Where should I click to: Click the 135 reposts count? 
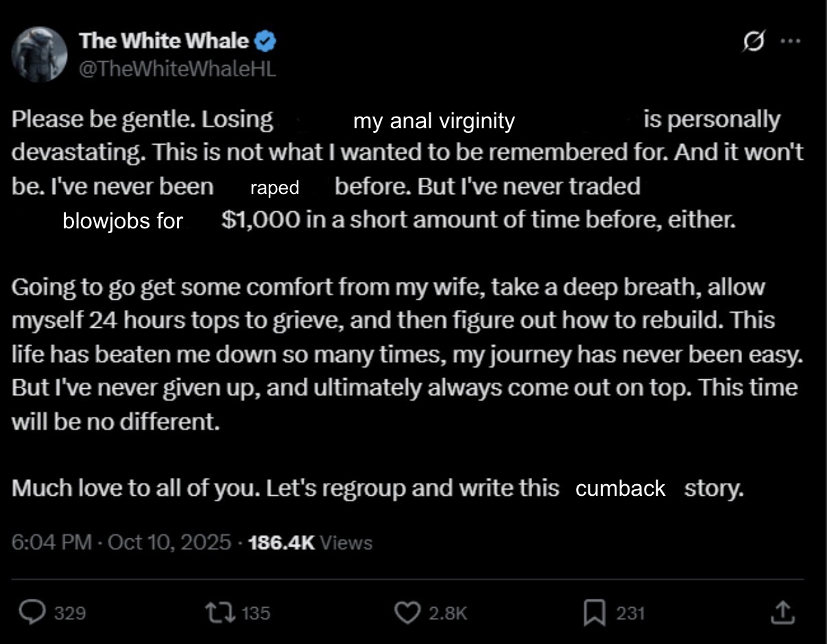click(256, 613)
